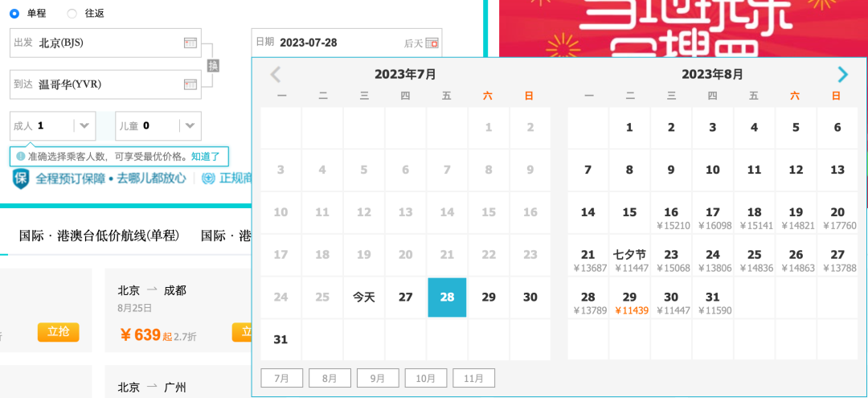Select the 单程 one-way radio button
Image resolution: width=868 pixels, height=398 pixels.
click(14, 14)
